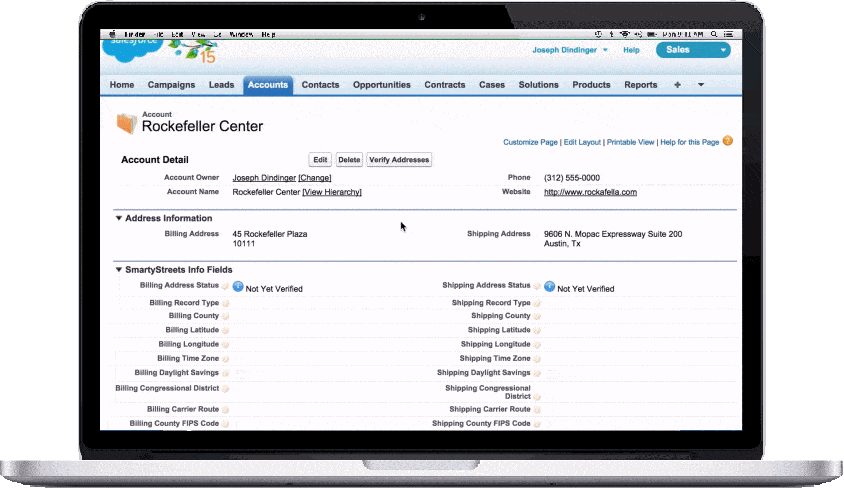Image resolution: width=844 pixels, height=492 pixels.
Task: Click help icon beside Billing Address Status label
Action: point(225,287)
